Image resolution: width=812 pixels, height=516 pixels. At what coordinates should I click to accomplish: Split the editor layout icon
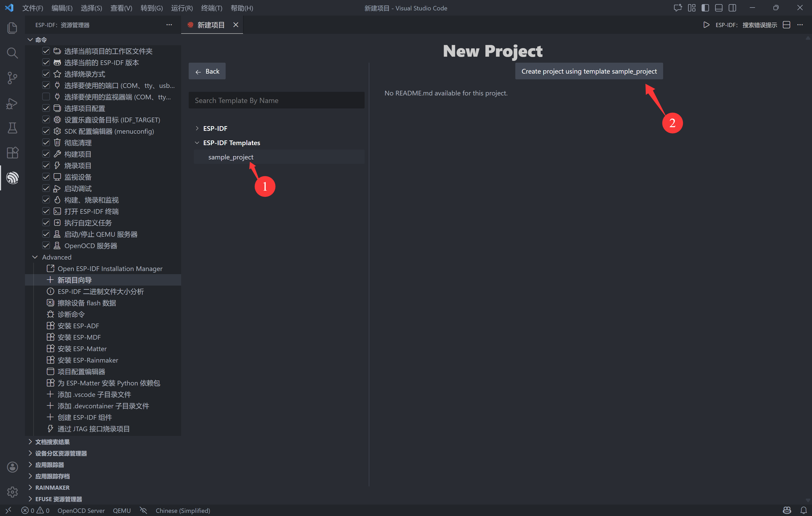tap(786, 25)
